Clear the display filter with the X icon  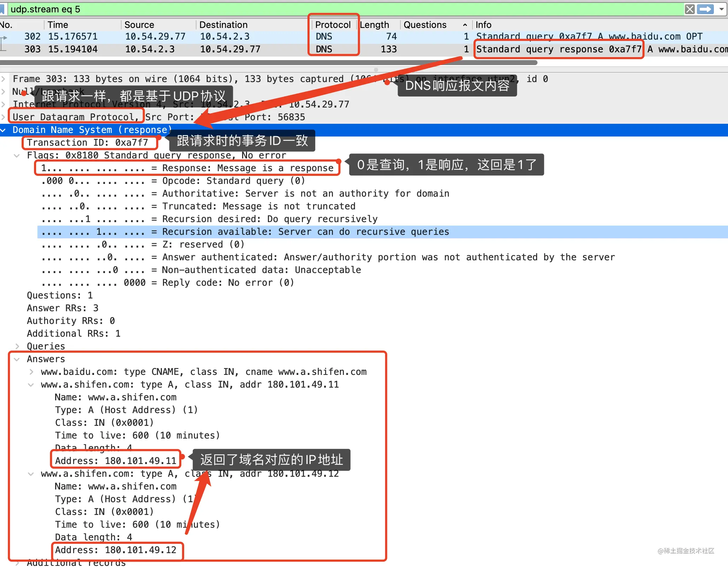[x=689, y=9]
